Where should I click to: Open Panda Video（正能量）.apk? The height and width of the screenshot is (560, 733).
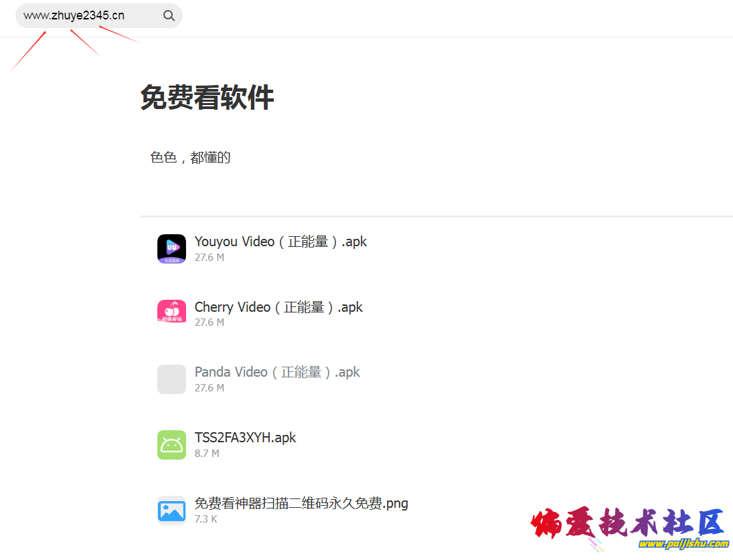click(x=277, y=372)
